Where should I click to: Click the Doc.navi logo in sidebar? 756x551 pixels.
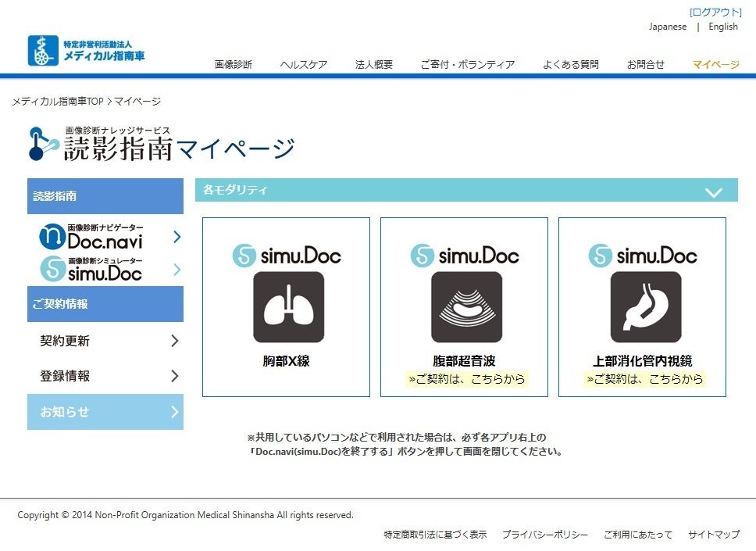click(x=91, y=236)
